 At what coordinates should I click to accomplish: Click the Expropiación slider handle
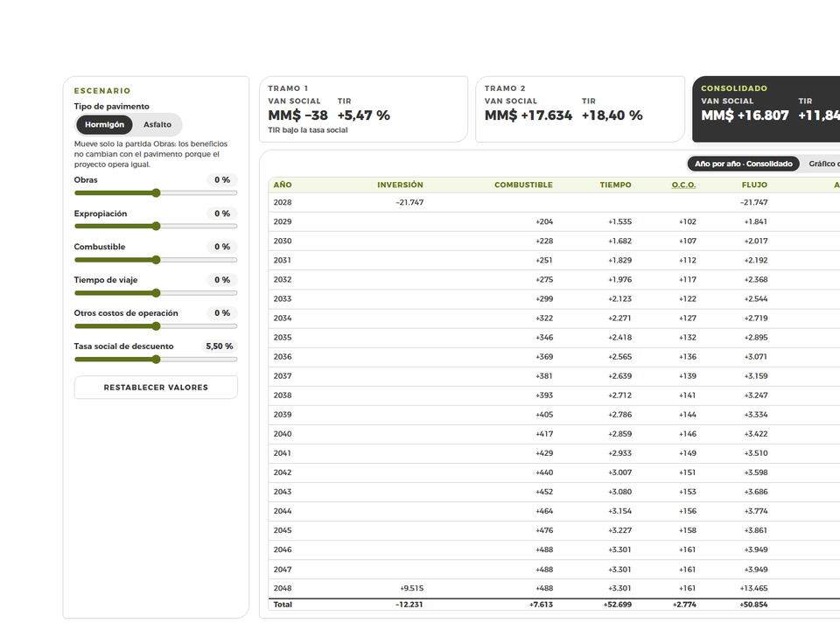(156, 226)
